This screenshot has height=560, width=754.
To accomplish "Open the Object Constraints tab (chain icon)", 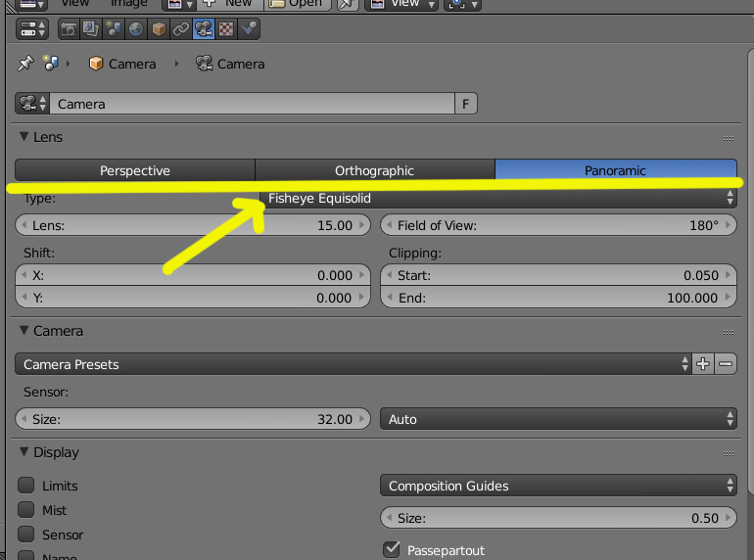I will (181, 29).
